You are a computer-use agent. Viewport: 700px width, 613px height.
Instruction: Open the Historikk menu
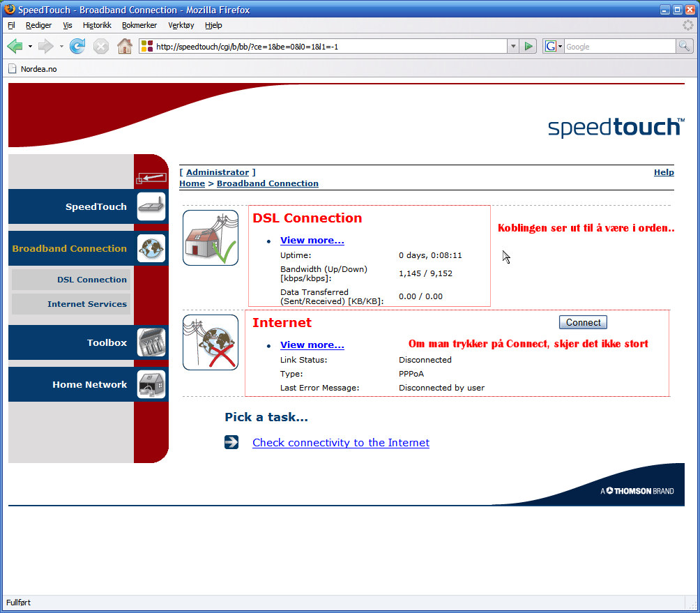pyautogui.click(x=97, y=25)
